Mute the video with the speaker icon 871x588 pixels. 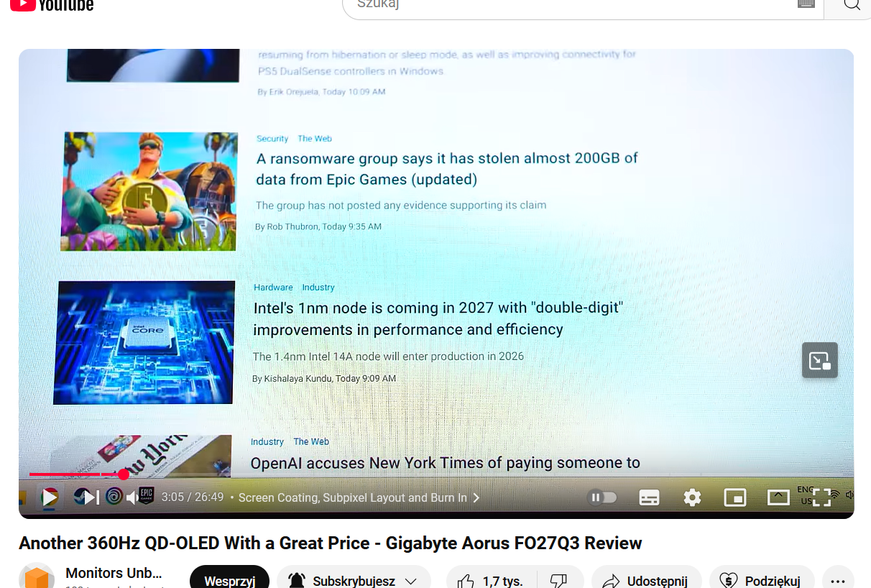[133, 497]
